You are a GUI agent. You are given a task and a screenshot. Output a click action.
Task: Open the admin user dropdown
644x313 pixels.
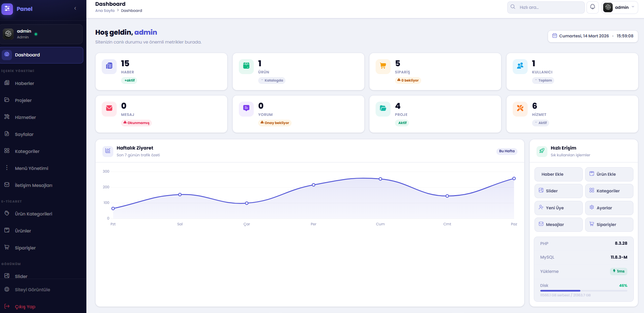[620, 7]
